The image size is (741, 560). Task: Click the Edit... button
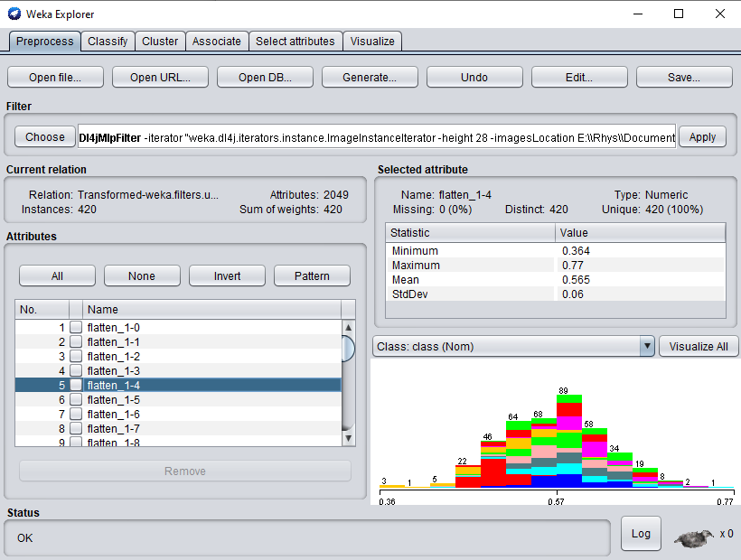(579, 77)
